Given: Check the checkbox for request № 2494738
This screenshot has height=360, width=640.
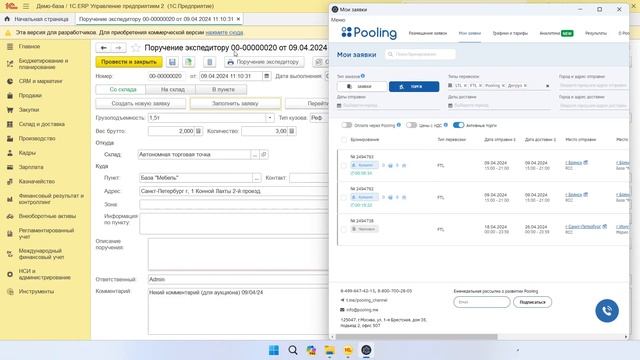Looking at the screenshot, I should tap(344, 229).
